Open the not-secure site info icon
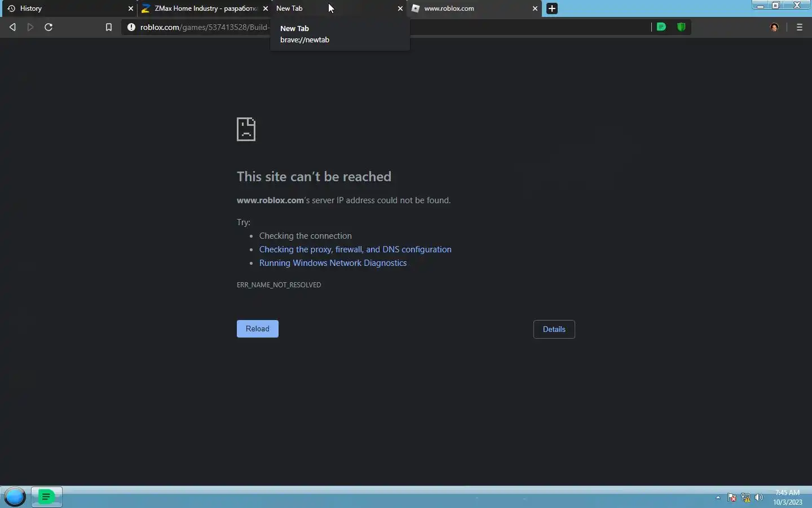 pos(131,27)
